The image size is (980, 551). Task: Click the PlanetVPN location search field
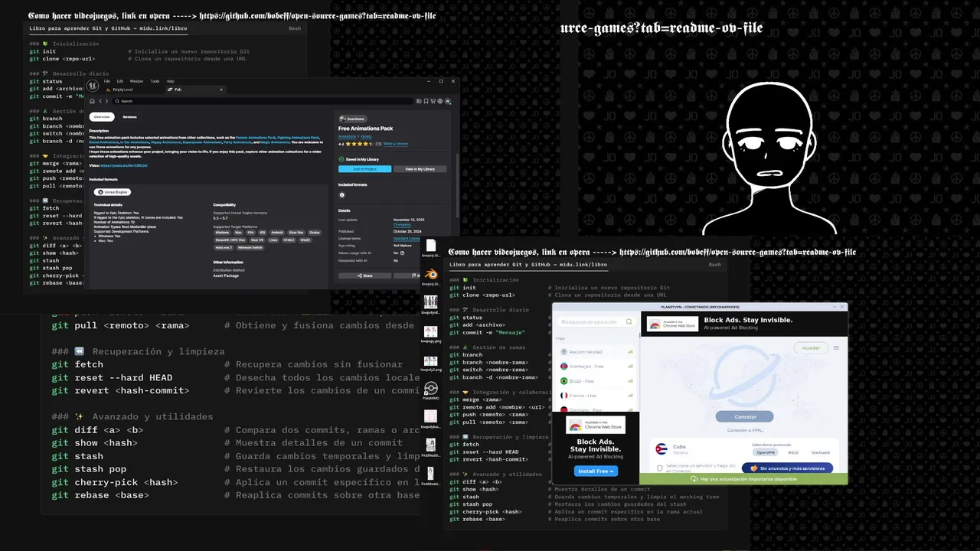click(x=597, y=321)
